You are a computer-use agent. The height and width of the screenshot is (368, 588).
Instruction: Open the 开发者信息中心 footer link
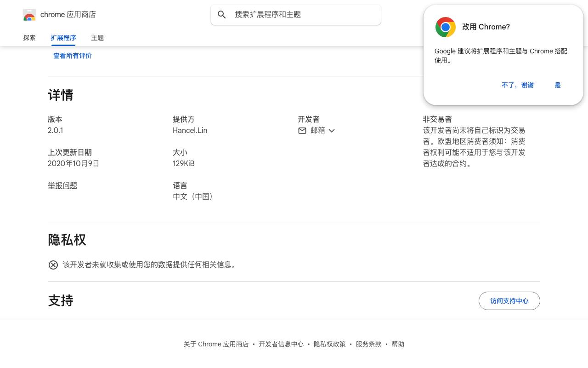[281, 344]
